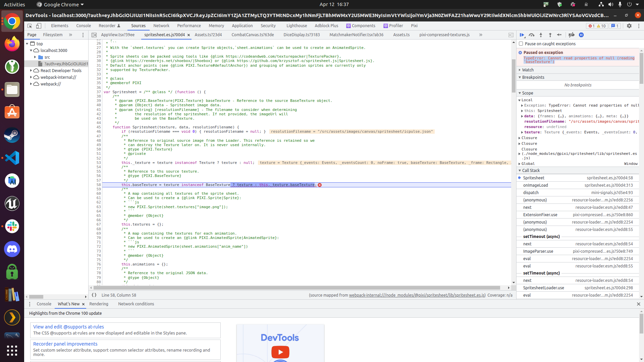Switch to the Network panel
The image size is (644, 362).
pos(161,26)
